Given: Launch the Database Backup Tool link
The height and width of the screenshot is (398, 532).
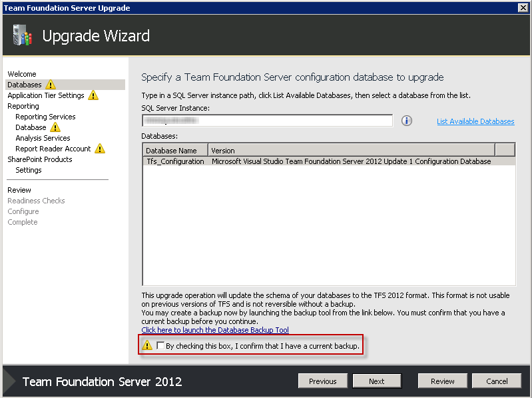Looking at the screenshot, I should pos(215,330).
